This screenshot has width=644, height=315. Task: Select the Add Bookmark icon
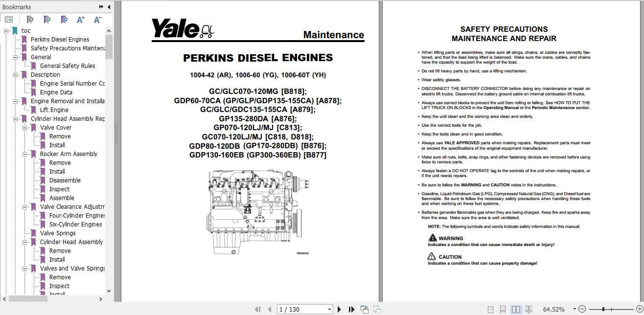(47, 19)
